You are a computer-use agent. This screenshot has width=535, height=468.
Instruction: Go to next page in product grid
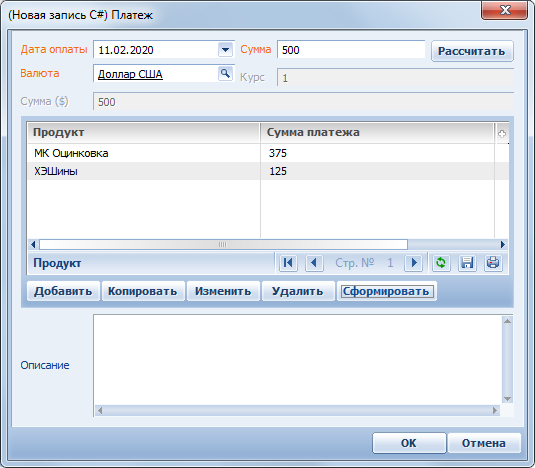click(414, 263)
